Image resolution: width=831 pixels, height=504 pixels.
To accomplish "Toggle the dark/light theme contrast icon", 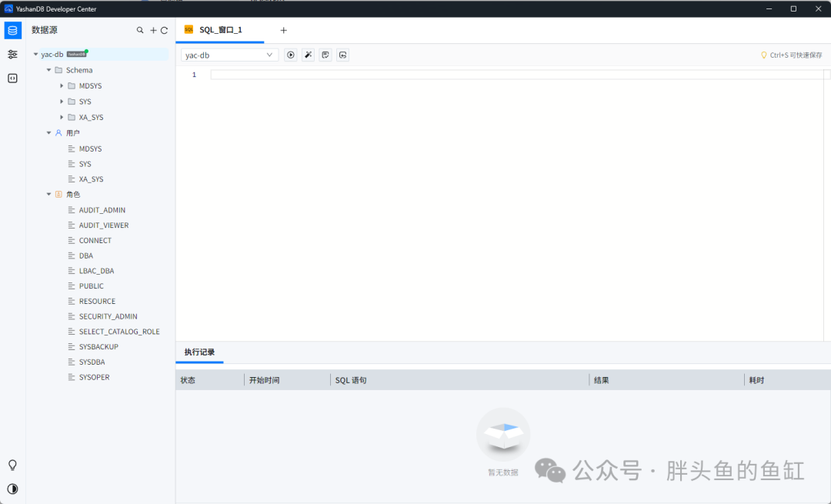I will (13, 489).
